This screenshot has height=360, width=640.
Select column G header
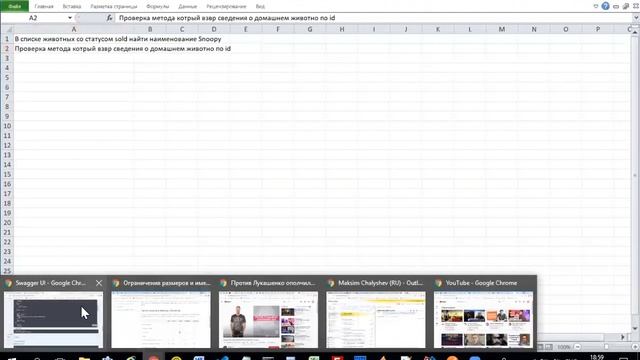[x=310, y=29]
